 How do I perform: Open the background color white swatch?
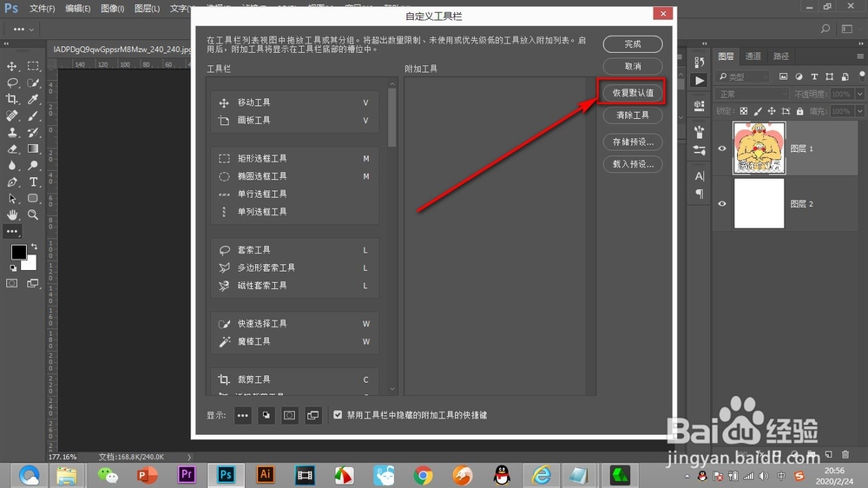tap(31, 265)
